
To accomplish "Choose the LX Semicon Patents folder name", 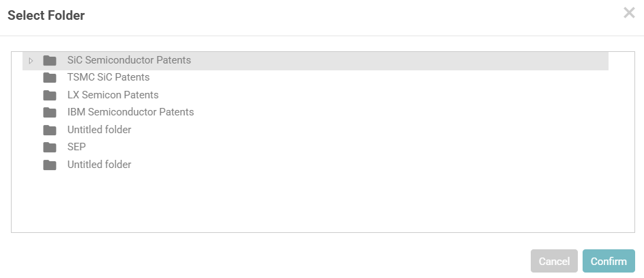I will [x=113, y=95].
